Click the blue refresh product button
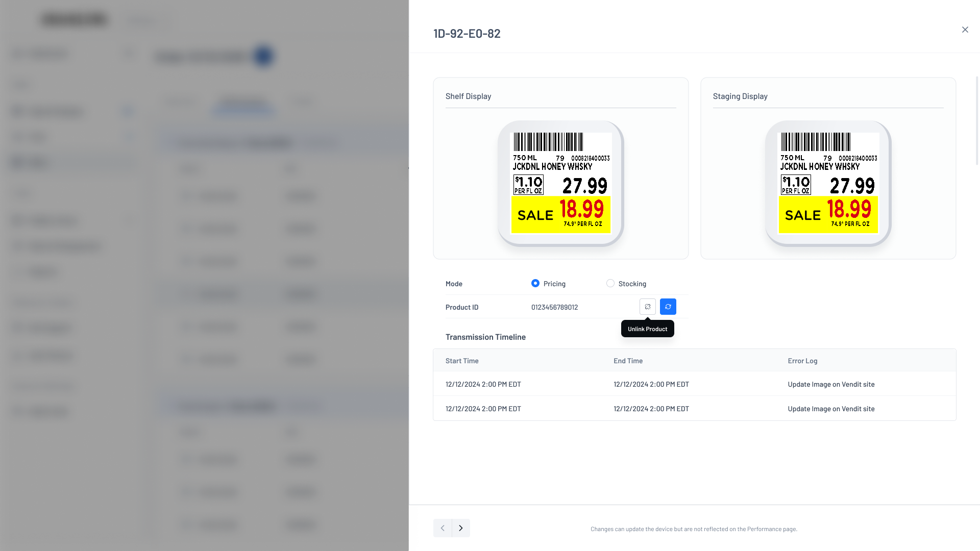The height and width of the screenshot is (551, 980). (668, 307)
